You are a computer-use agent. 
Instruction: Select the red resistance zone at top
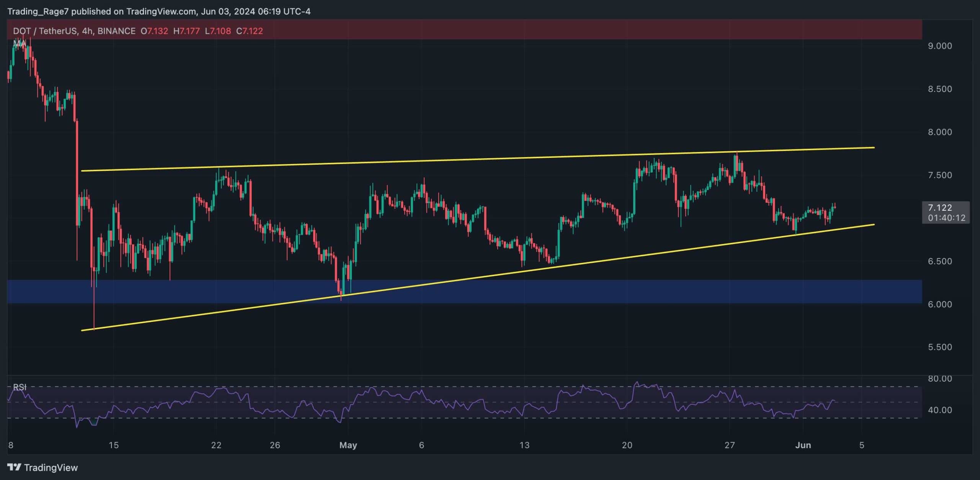[x=465, y=29]
